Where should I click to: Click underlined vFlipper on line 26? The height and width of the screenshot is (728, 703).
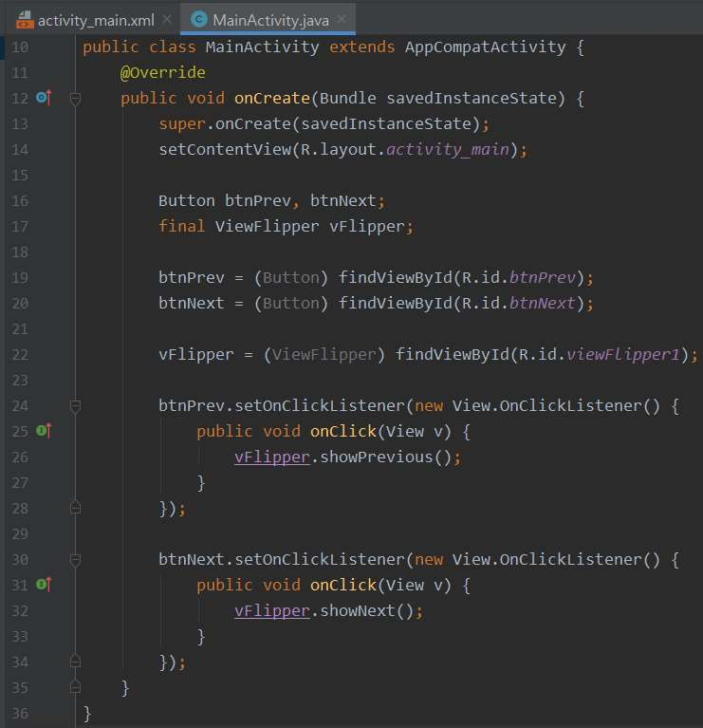click(x=272, y=457)
